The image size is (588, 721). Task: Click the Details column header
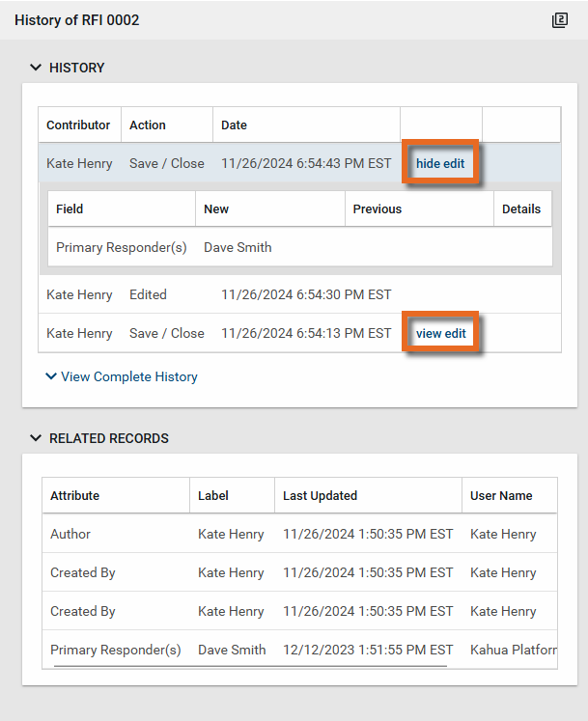(x=521, y=208)
